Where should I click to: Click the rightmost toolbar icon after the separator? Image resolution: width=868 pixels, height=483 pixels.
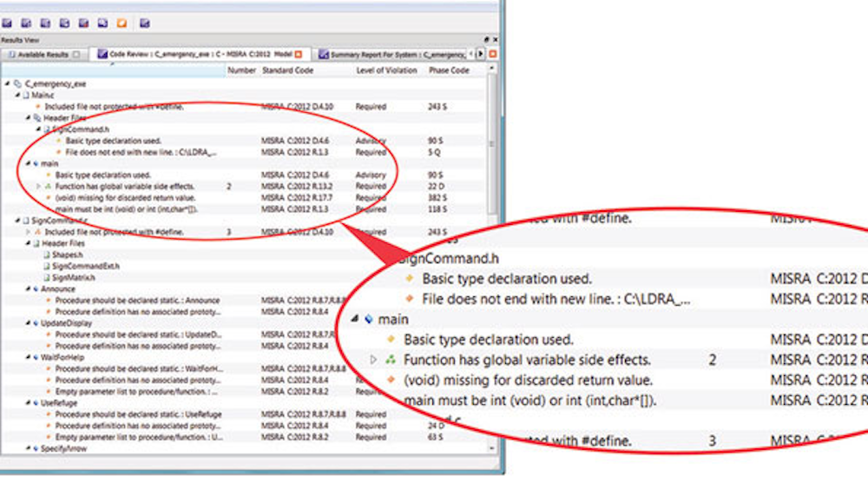tap(145, 23)
